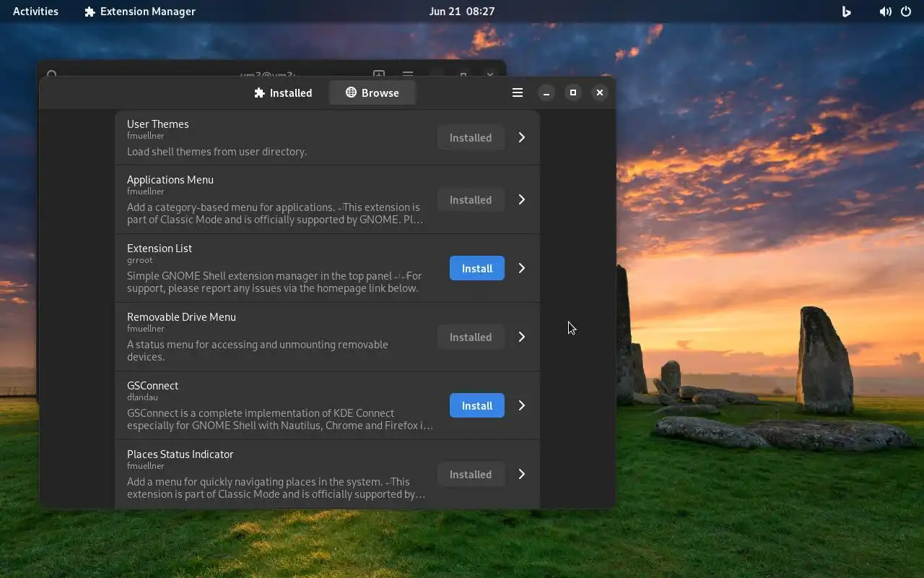
Task: Switch to the Installed tab
Action: tap(283, 92)
